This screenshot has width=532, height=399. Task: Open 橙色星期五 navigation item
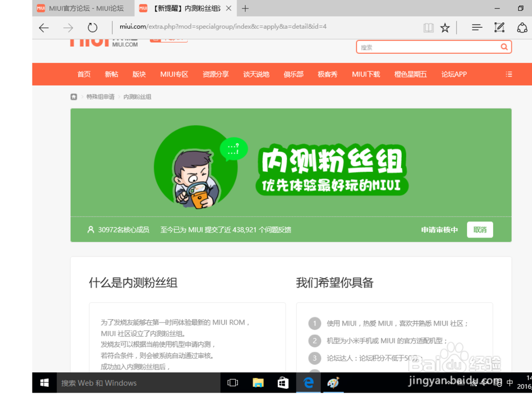click(410, 74)
